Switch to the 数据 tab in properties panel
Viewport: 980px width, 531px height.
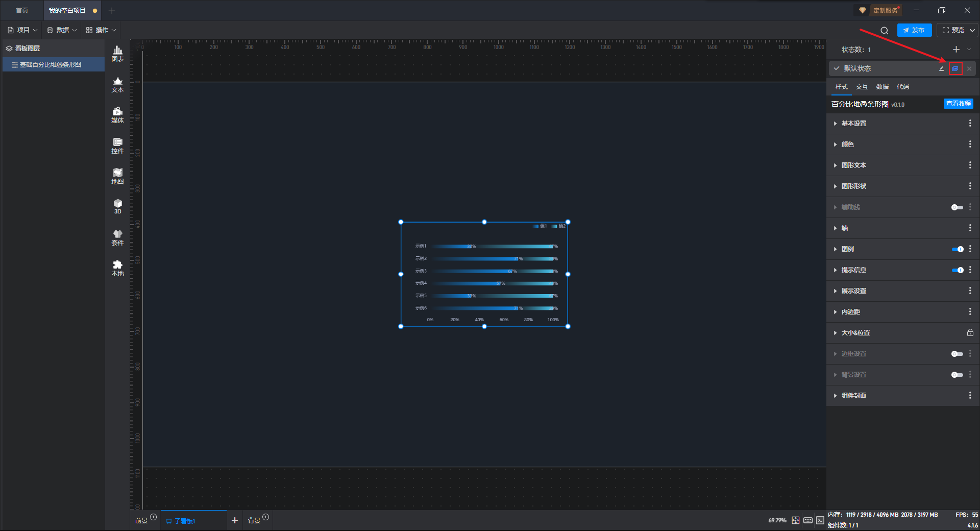click(x=882, y=87)
